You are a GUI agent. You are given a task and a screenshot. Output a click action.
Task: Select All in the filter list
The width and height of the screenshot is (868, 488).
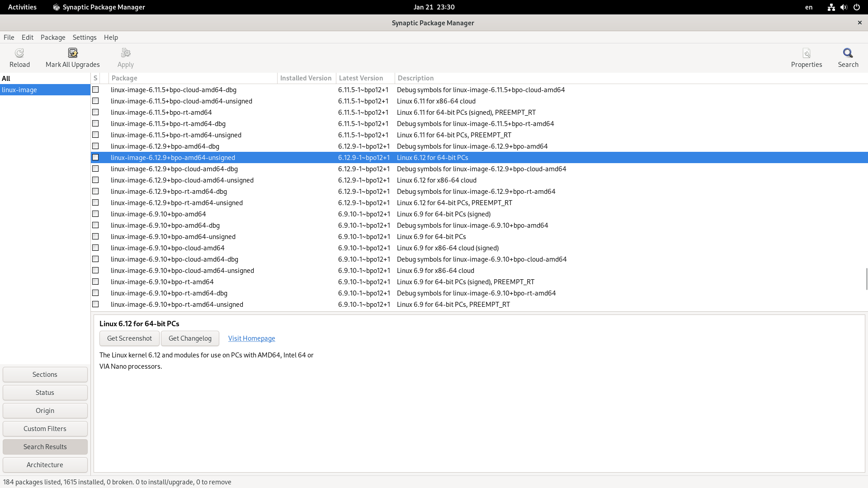point(45,78)
